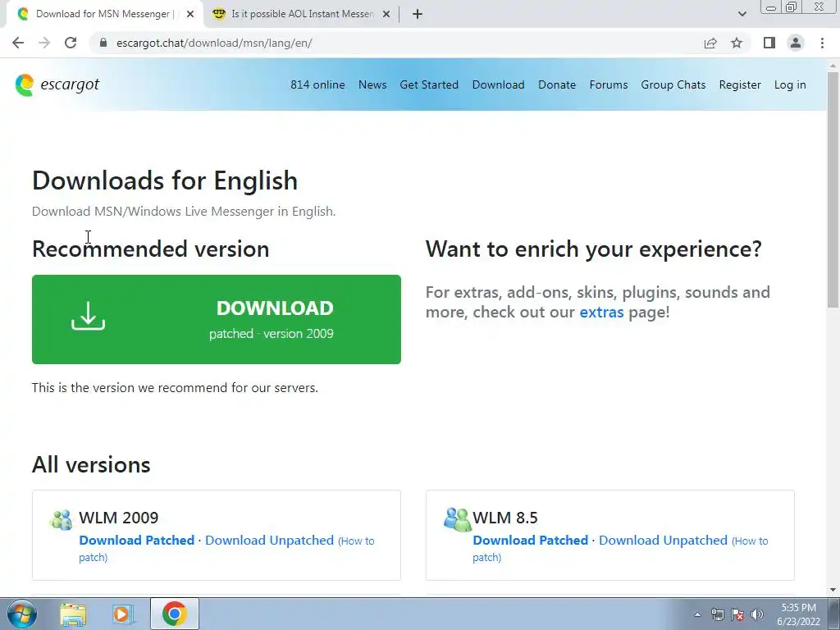Viewport: 840px width, 630px height.
Task: Open the Action Center flag icon
Action: click(x=737, y=614)
